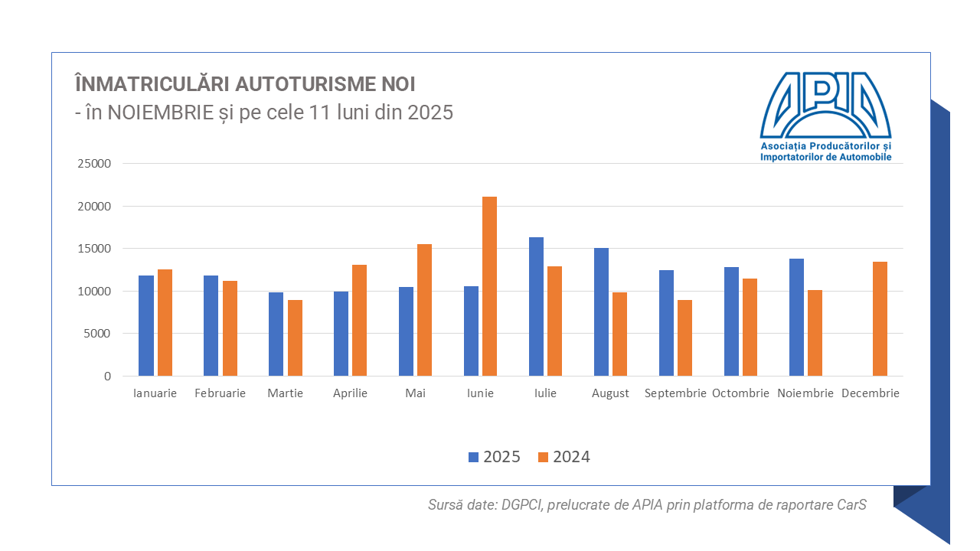Screen dimensions: 980x551
Task: Click the Februarie axis label
Action: point(220,393)
